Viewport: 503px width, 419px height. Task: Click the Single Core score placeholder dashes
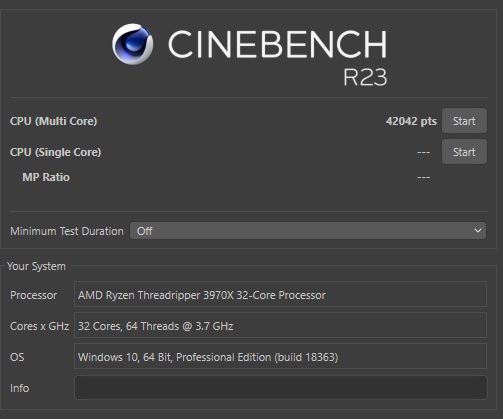pyautogui.click(x=423, y=153)
